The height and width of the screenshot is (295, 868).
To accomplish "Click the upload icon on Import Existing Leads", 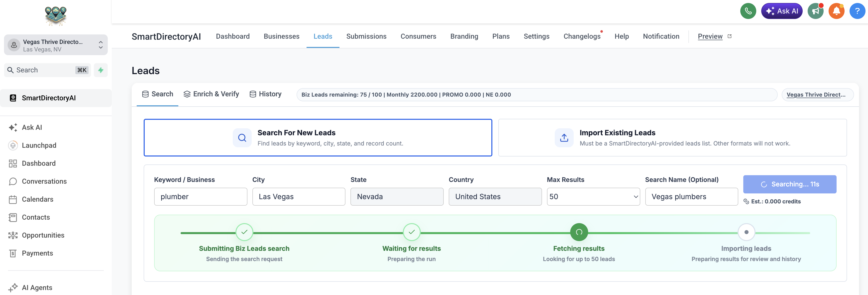I will click(564, 138).
